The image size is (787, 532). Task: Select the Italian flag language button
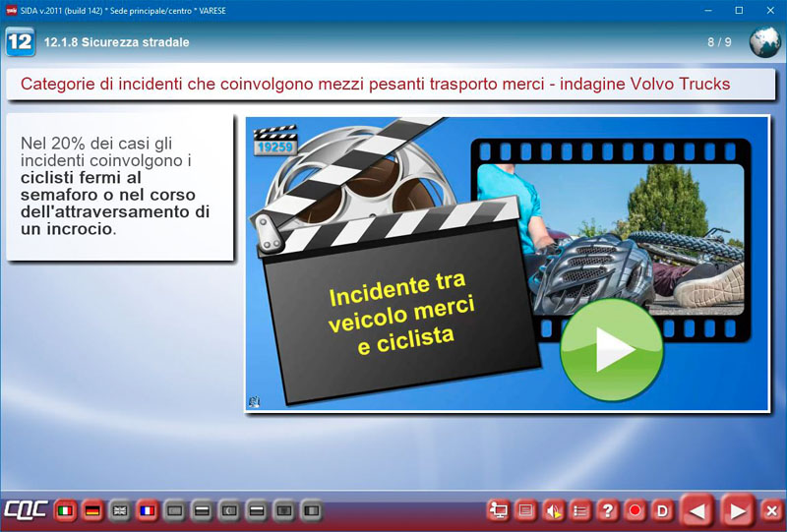click(x=66, y=511)
